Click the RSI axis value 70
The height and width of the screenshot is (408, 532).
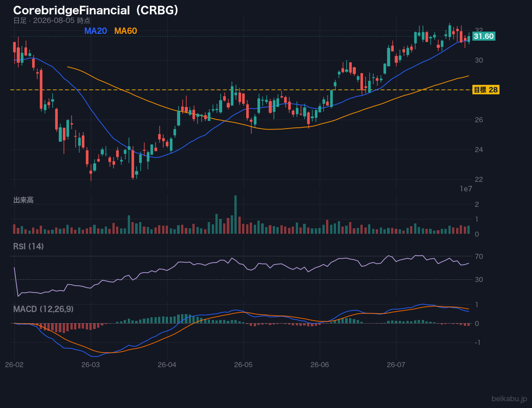pyautogui.click(x=479, y=256)
